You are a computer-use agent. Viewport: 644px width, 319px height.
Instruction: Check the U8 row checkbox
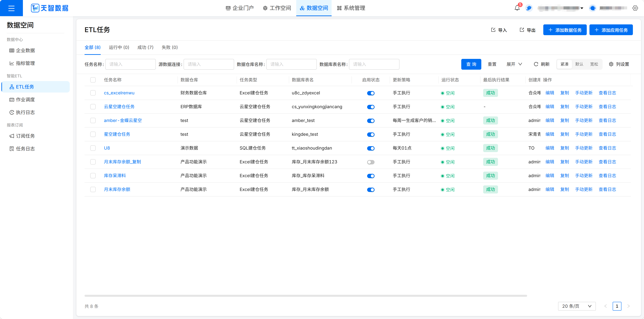click(x=93, y=148)
